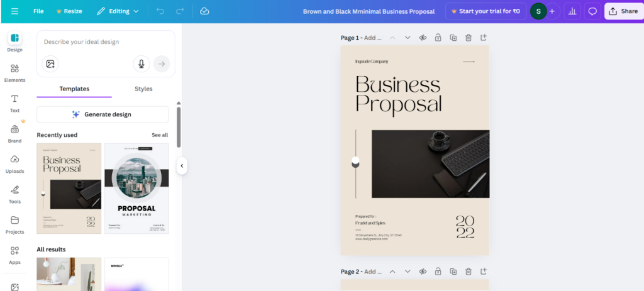The image size is (644, 291).
Task: Collapse the side panel with arrow handle
Action: coord(182,166)
